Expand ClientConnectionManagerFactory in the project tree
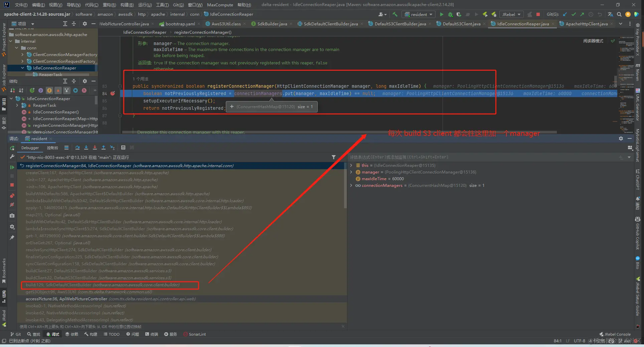 [22, 55]
